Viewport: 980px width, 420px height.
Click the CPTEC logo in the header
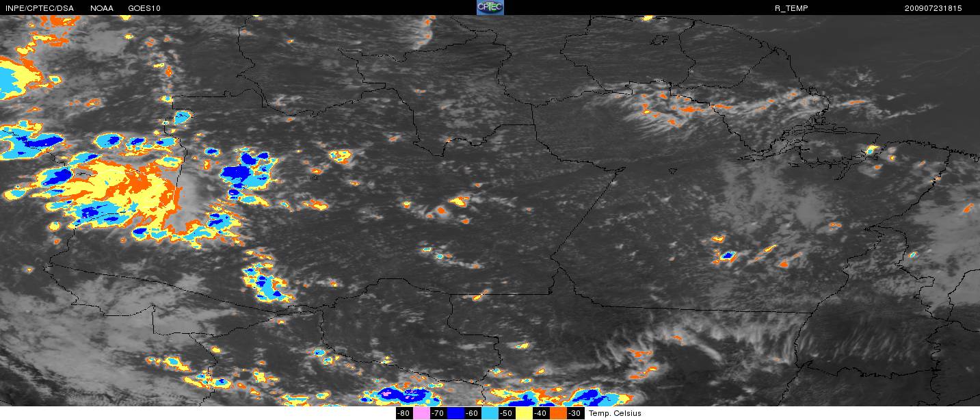490,8
